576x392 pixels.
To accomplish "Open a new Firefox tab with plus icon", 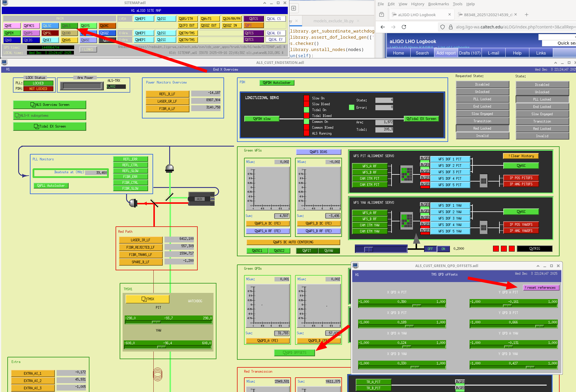I will (526, 15).
